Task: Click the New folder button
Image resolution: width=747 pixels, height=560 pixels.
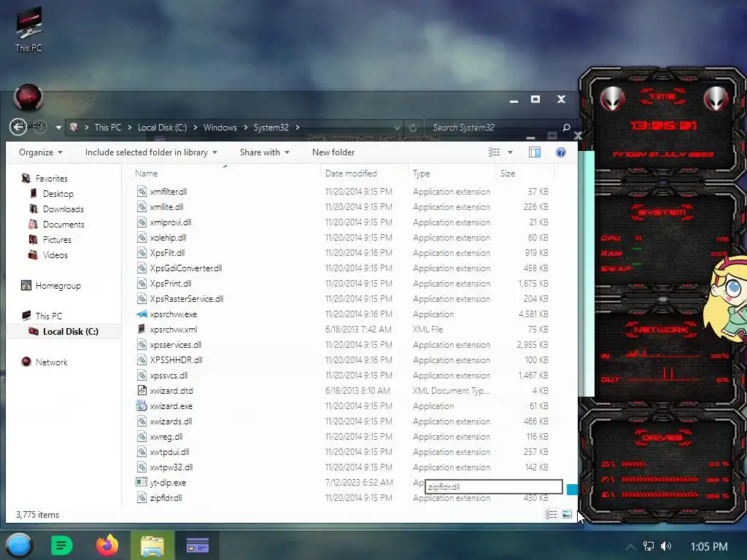Action: [x=333, y=152]
